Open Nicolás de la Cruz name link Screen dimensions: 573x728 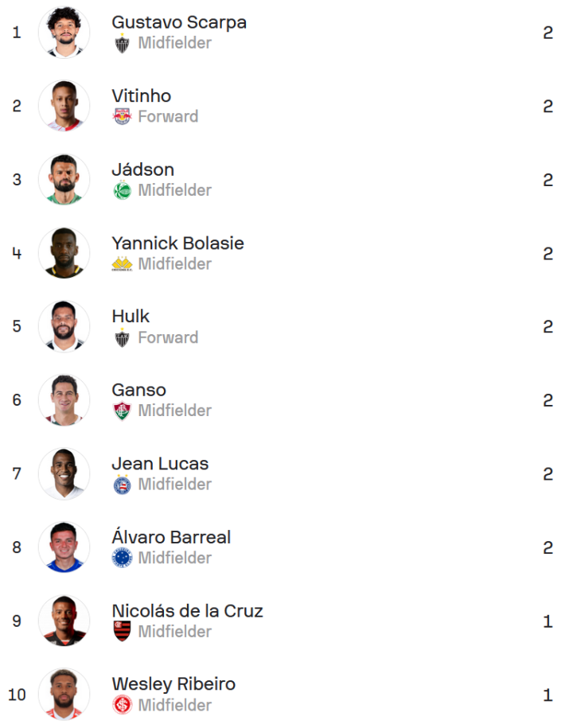click(x=187, y=611)
